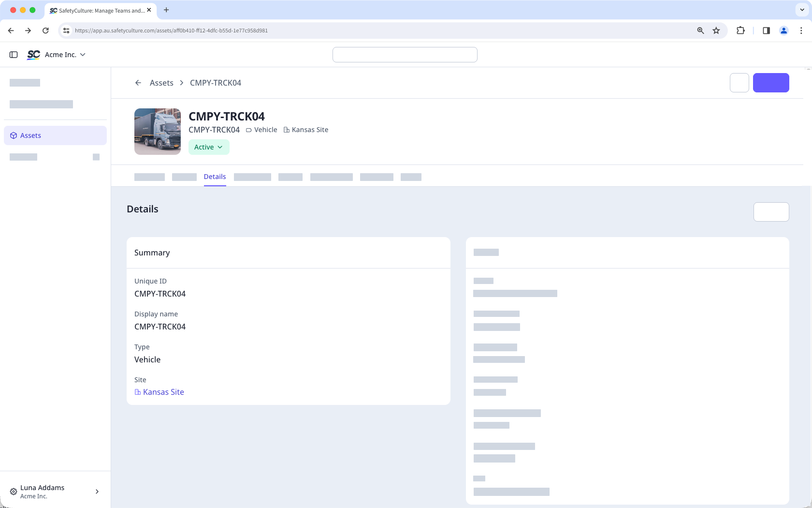Expand the chevron beside Luna Addams
The height and width of the screenshot is (508, 812).
(97, 492)
